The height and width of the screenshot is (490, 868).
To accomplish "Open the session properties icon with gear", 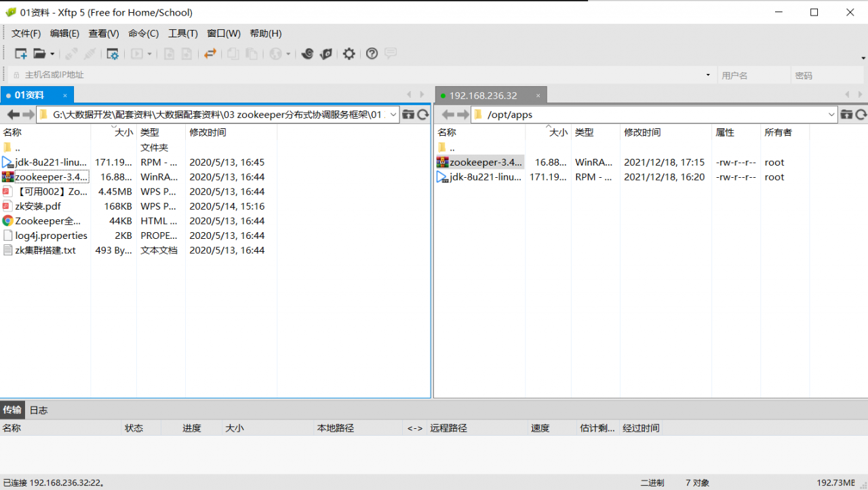I will (x=113, y=54).
